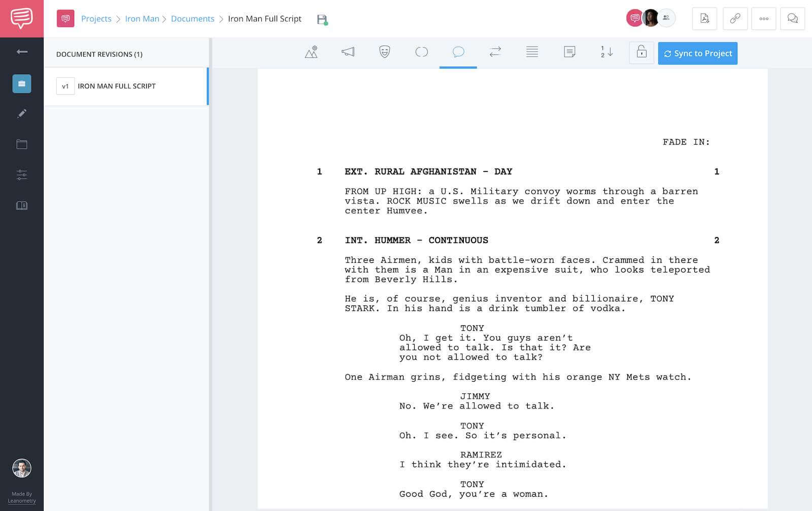The image size is (812, 511).
Task: Select the Transition arrows icon
Action: [x=495, y=52]
